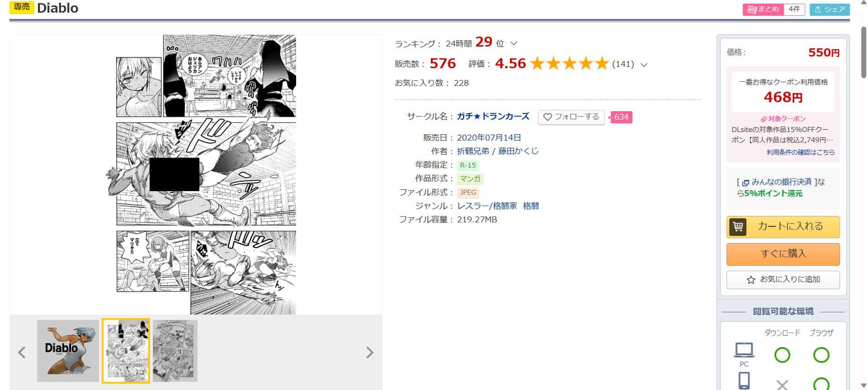This screenshot has height=390, width=868.
Task: Open 利用条件の確認はこちら coupon terms link
Action: pyautogui.click(x=801, y=152)
